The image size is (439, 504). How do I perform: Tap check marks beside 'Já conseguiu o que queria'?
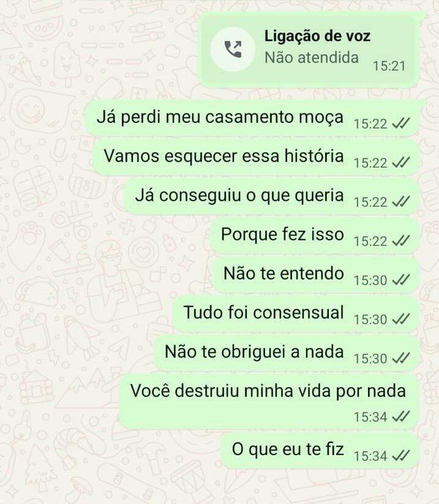[x=400, y=202]
